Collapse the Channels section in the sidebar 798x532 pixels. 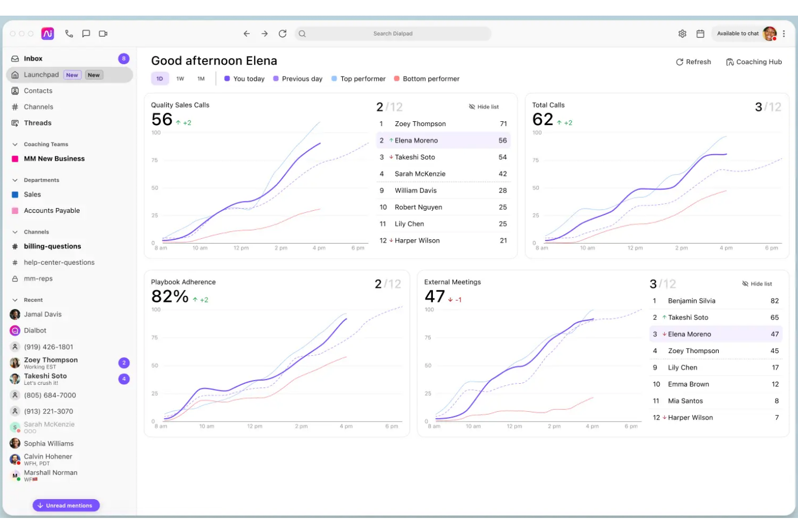(x=15, y=232)
